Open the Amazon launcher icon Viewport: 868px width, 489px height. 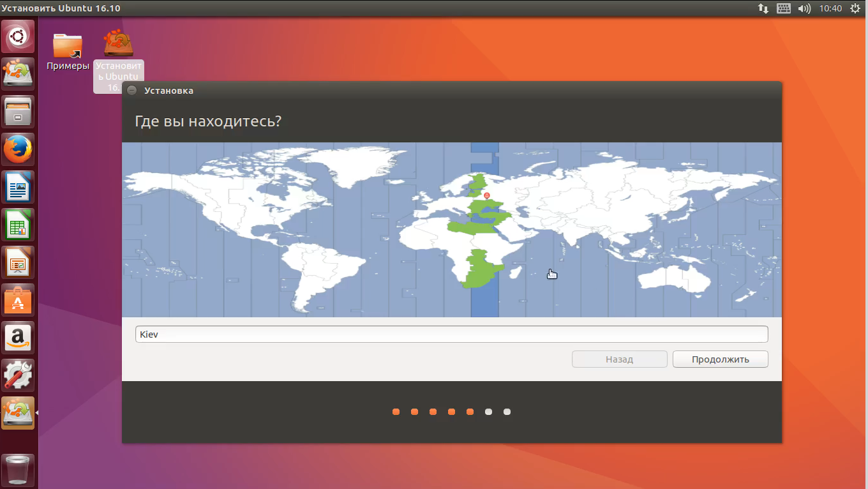[x=18, y=338]
